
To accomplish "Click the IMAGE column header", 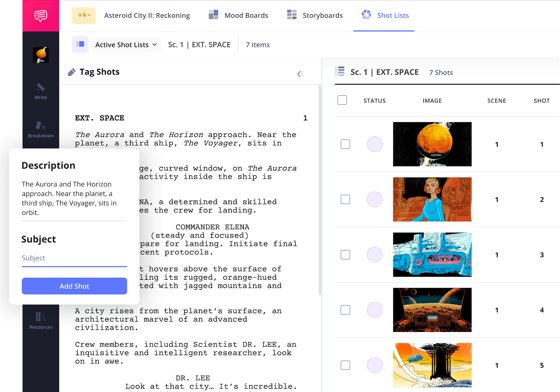I will point(432,101).
